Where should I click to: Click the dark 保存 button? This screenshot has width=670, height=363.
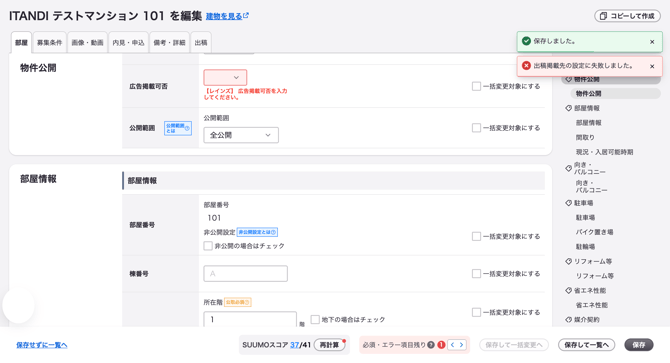(639, 345)
